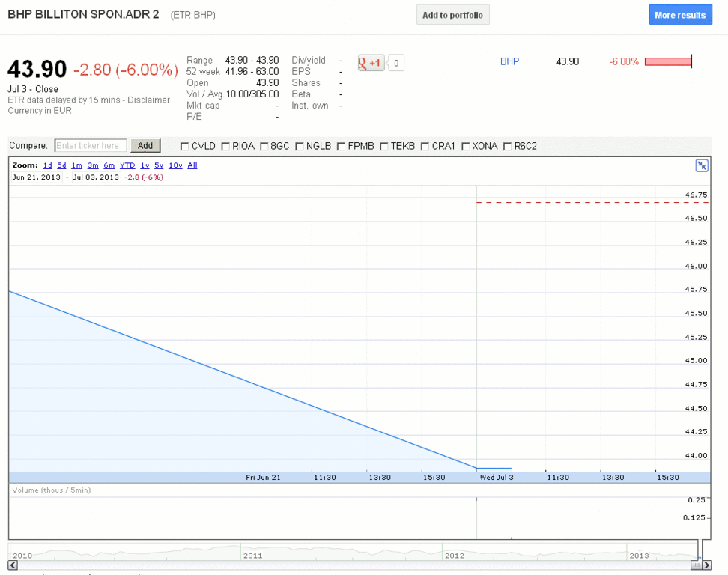Set chart zoom to 1d

tap(47, 165)
